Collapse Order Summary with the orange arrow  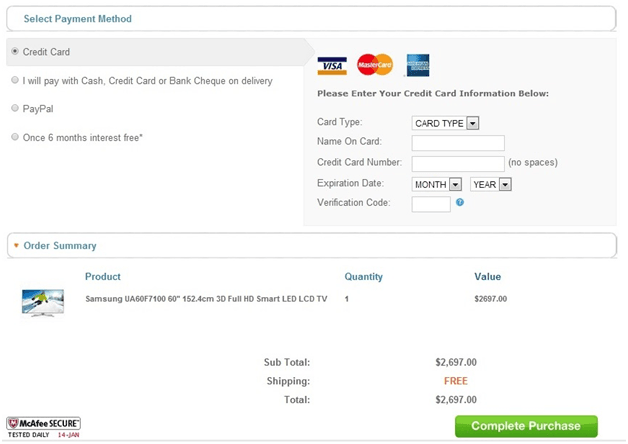point(16,245)
